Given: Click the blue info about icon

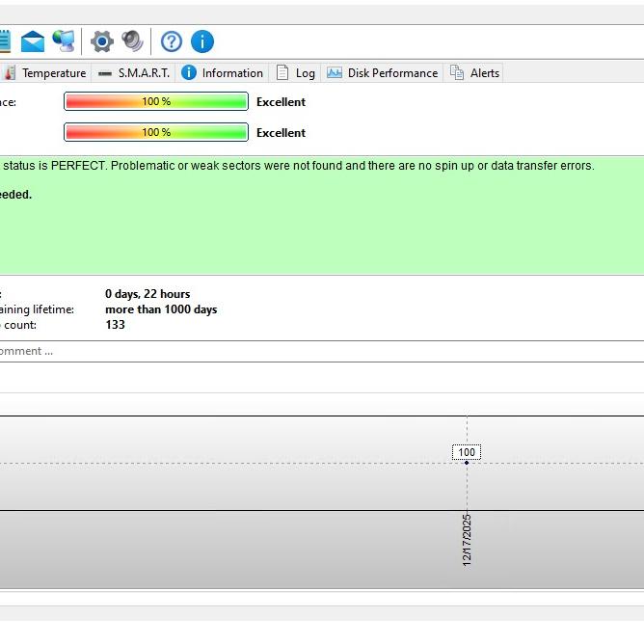Looking at the screenshot, I should point(202,41).
